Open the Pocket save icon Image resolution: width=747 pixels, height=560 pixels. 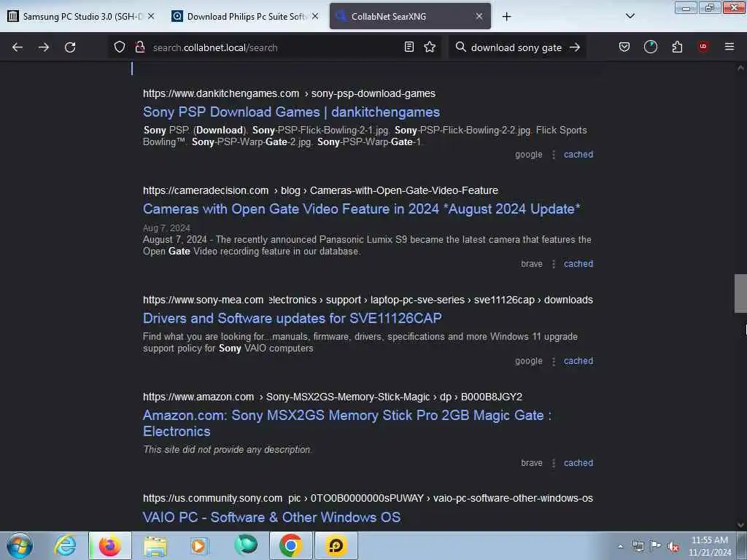pos(624,47)
